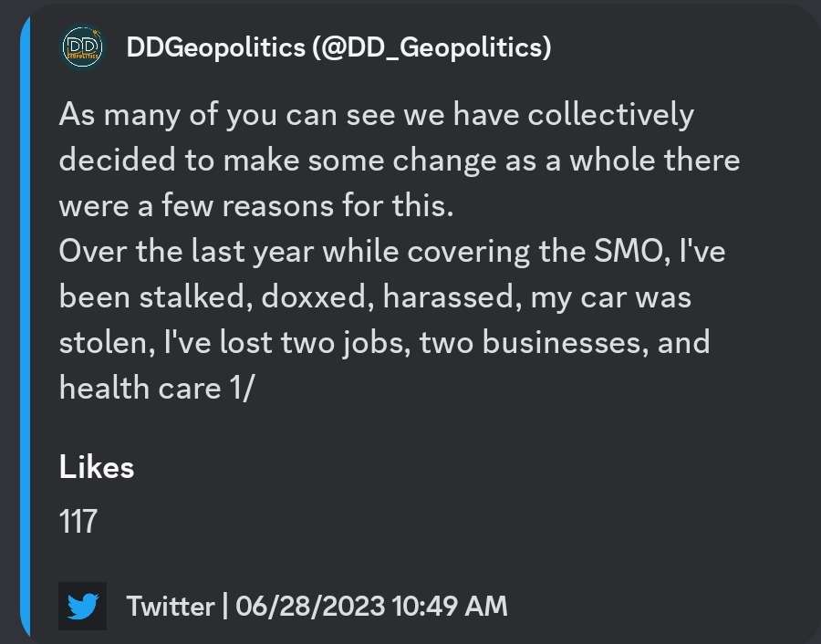The height and width of the screenshot is (644, 821).
Task: Click the 10:49 AM timestamp
Action: [x=450, y=607]
